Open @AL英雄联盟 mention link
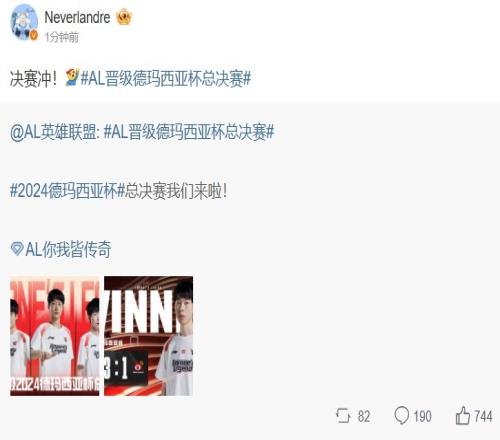This screenshot has height=440, width=500. (x=55, y=132)
